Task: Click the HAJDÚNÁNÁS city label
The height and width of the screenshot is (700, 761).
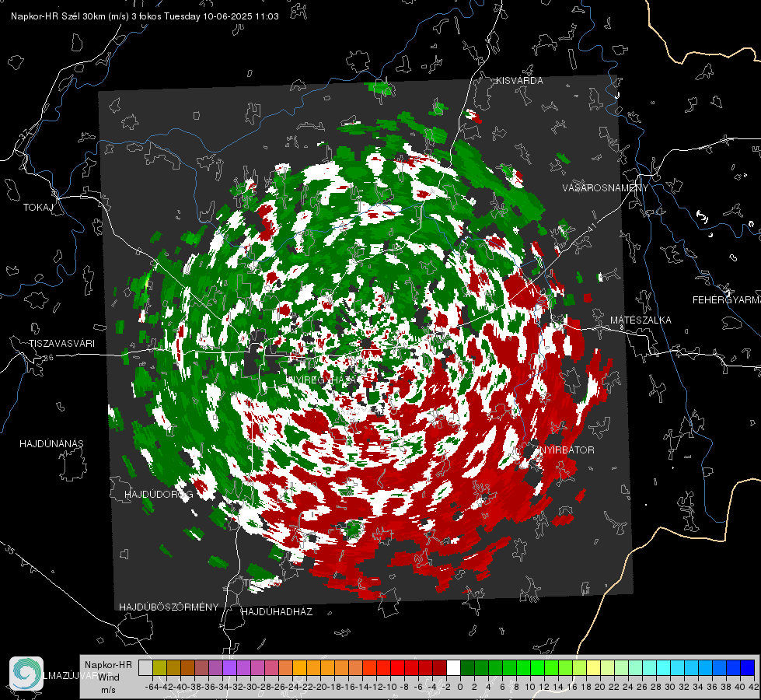Action: point(51,444)
